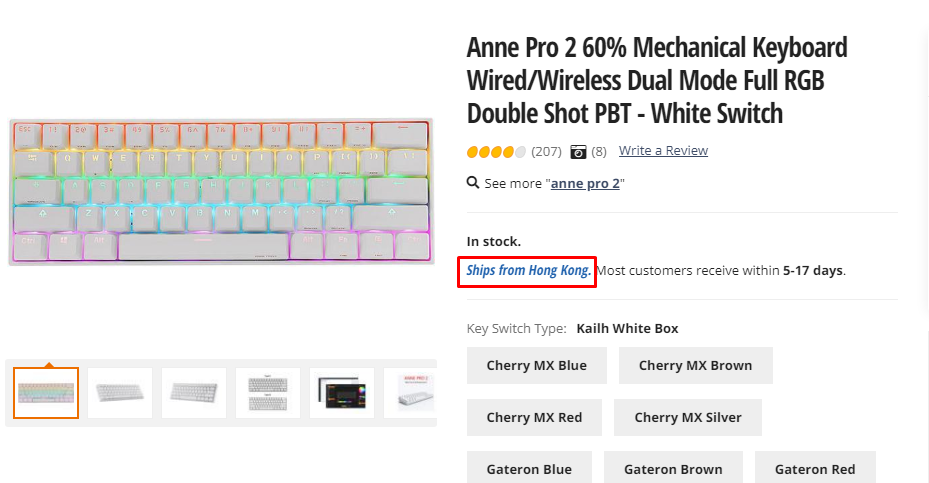Pick Cherry MX Red key switch

[534, 417]
